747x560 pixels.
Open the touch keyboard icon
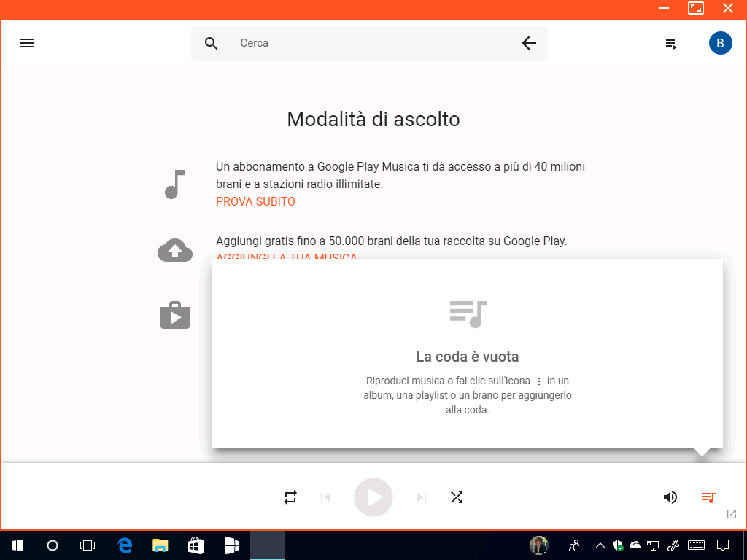coord(697,545)
